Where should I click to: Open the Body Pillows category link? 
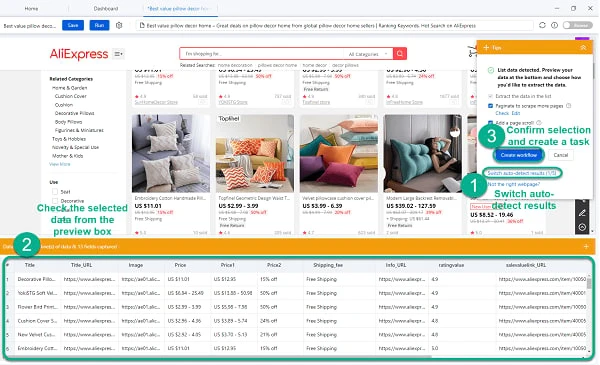click(68, 122)
